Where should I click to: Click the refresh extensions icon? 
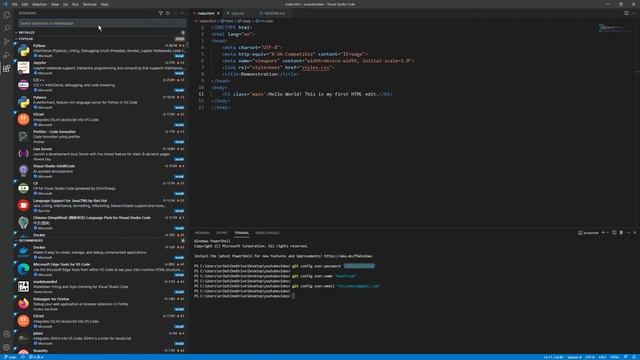point(168,13)
